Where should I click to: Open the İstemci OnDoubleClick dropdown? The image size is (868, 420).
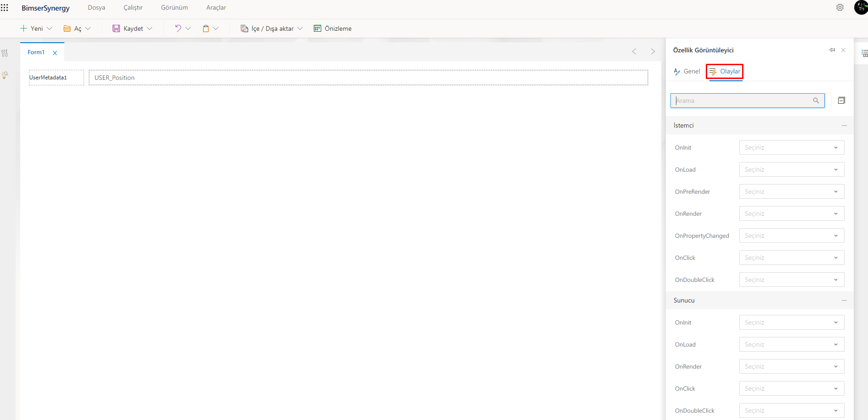pyautogui.click(x=792, y=280)
